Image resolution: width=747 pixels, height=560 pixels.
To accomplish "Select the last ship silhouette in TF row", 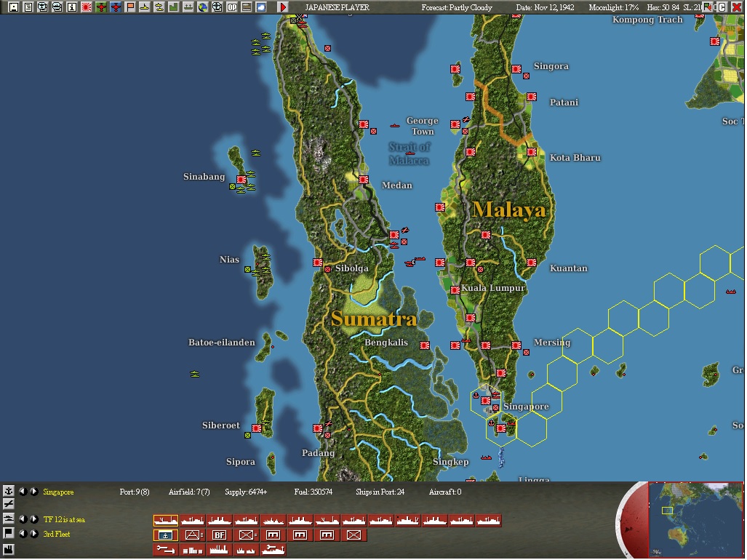I will 488,521.
